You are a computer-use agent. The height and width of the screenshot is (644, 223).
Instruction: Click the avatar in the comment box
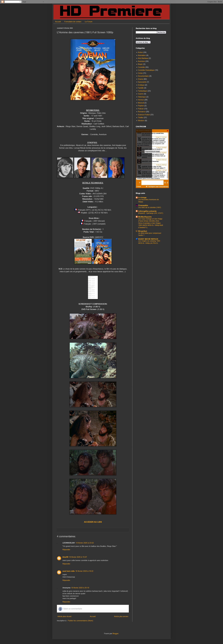tap(60, 609)
